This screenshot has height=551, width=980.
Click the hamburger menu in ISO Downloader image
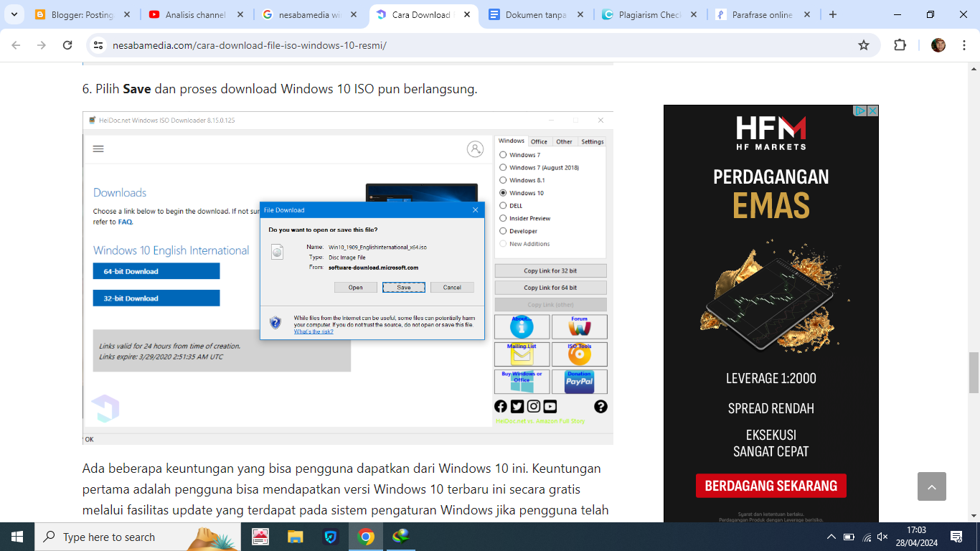click(99, 149)
